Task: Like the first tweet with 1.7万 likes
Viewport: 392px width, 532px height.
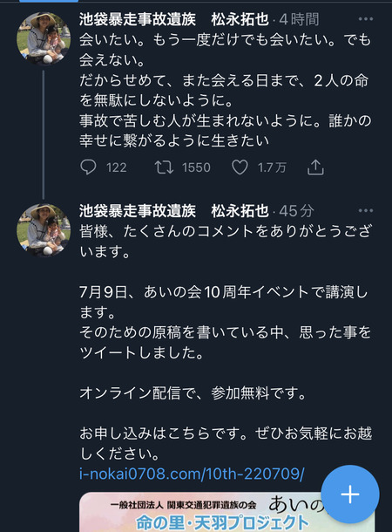Action: click(x=240, y=167)
